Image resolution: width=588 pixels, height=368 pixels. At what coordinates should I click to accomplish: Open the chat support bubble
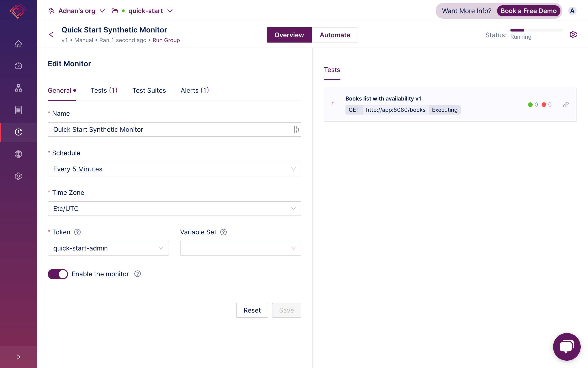tap(567, 347)
